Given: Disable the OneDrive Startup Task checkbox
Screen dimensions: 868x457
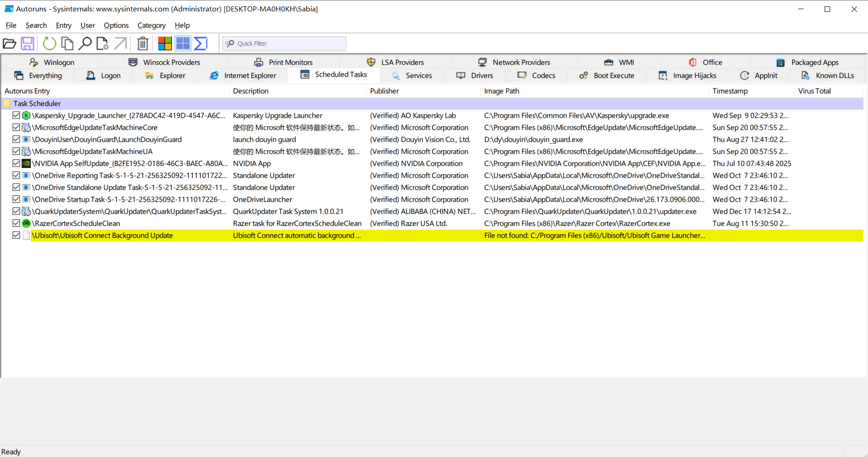Looking at the screenshot, I should pos(16,200).
